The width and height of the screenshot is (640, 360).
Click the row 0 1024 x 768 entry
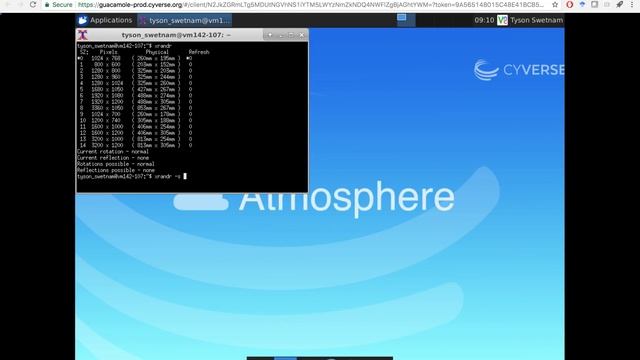[x=135, y=58]
